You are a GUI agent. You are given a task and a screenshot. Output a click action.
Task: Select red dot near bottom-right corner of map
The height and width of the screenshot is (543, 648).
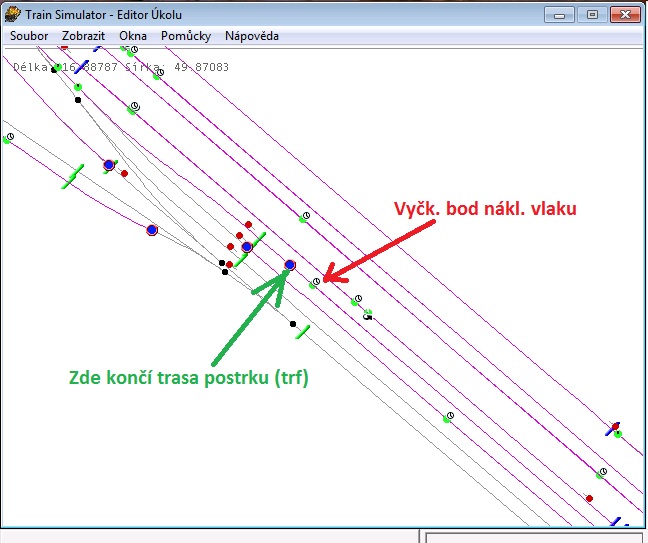pos(590,498)
